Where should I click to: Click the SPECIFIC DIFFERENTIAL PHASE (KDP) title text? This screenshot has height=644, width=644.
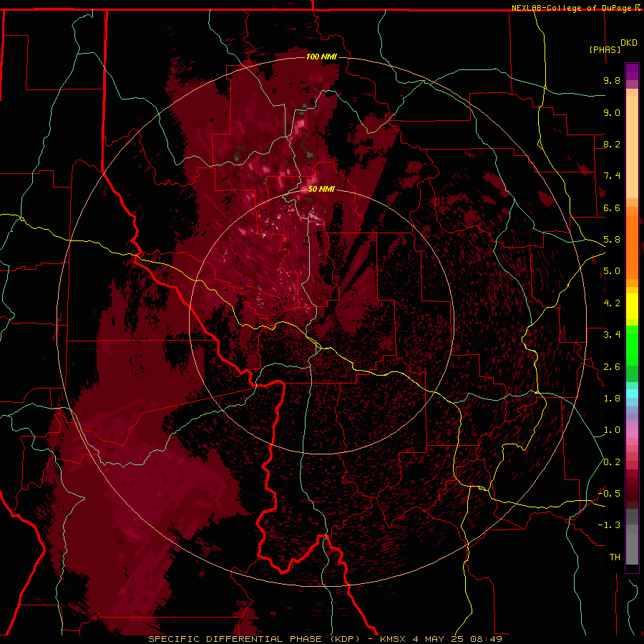[255, 639]
